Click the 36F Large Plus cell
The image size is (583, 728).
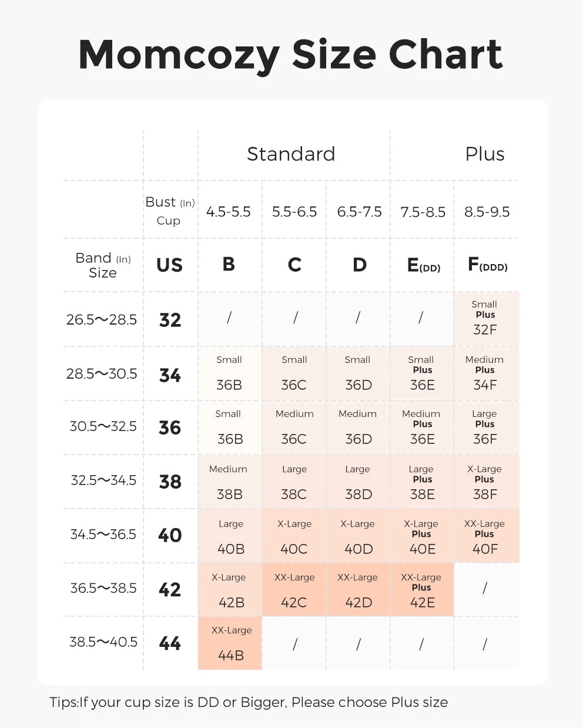pos(485,428)
